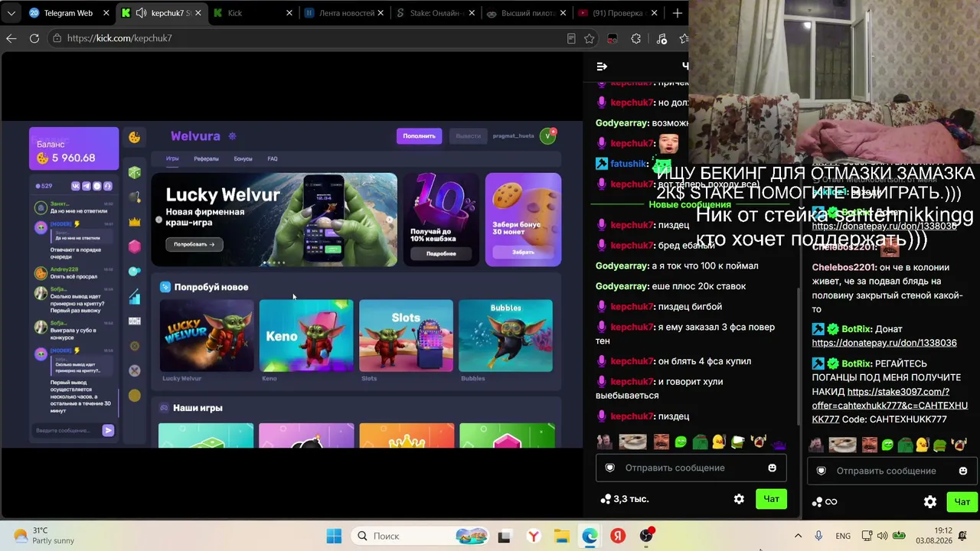Launch OBS Studio from the taskbar
The width and height of the screenshot is (980, 551).
click(x=647, y=536)
